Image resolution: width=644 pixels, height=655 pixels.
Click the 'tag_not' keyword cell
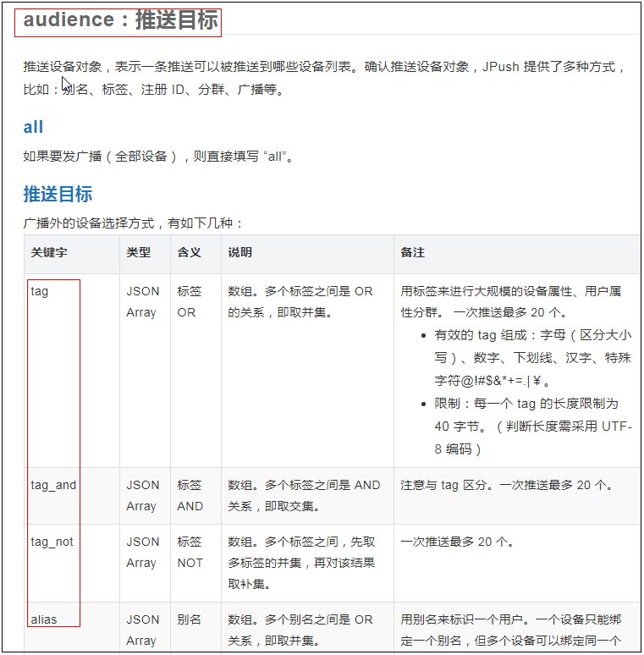click(52, 542)
